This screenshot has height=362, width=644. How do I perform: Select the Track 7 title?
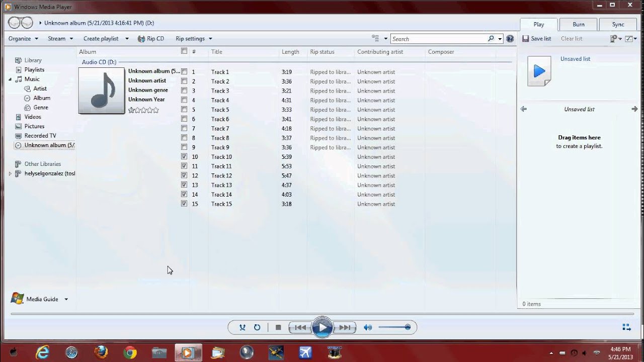[x=220, y=128]
